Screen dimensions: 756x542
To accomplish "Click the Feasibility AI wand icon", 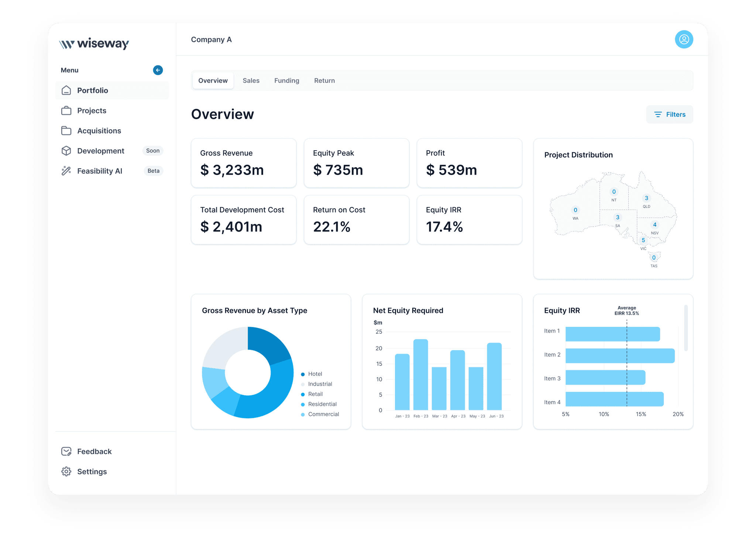I will 66,171.
